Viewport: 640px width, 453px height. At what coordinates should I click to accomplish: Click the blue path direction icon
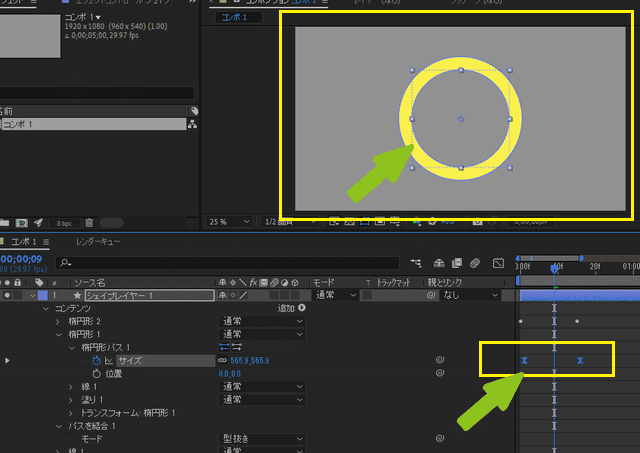click(224, 347)
